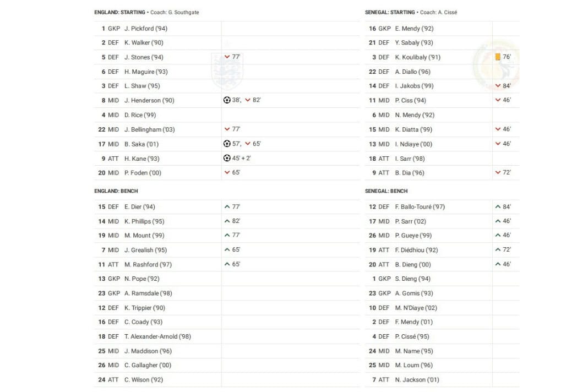Click Koulibaly's yellow card icon
The width and height of the screenshot is (588, 392).
tap(498, 57)
